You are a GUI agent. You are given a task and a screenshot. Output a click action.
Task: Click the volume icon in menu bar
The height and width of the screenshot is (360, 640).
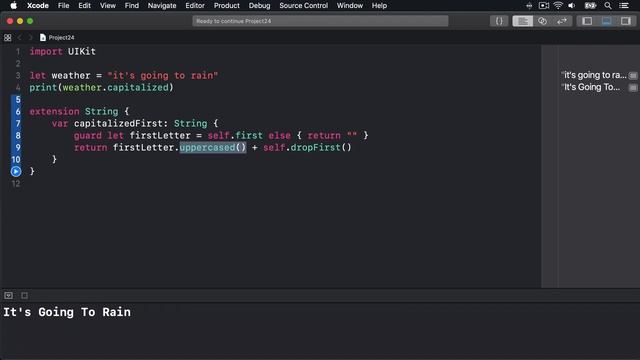coord(572,6)
